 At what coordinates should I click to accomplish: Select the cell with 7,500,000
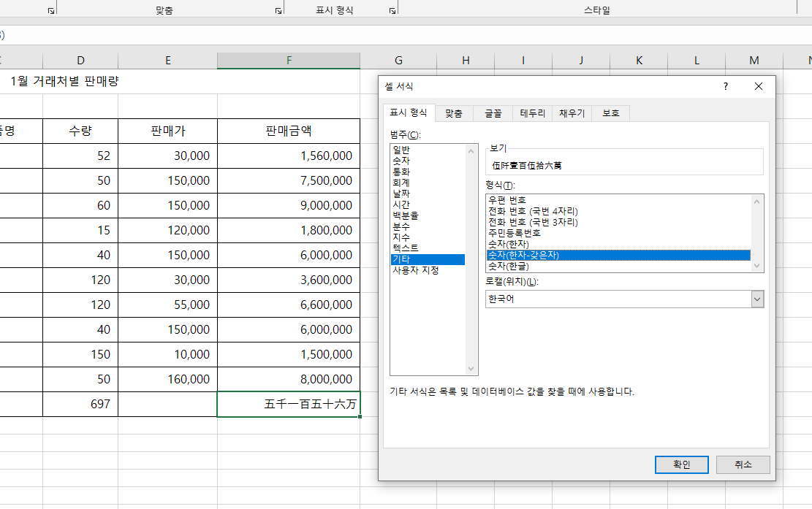(289, 180)
